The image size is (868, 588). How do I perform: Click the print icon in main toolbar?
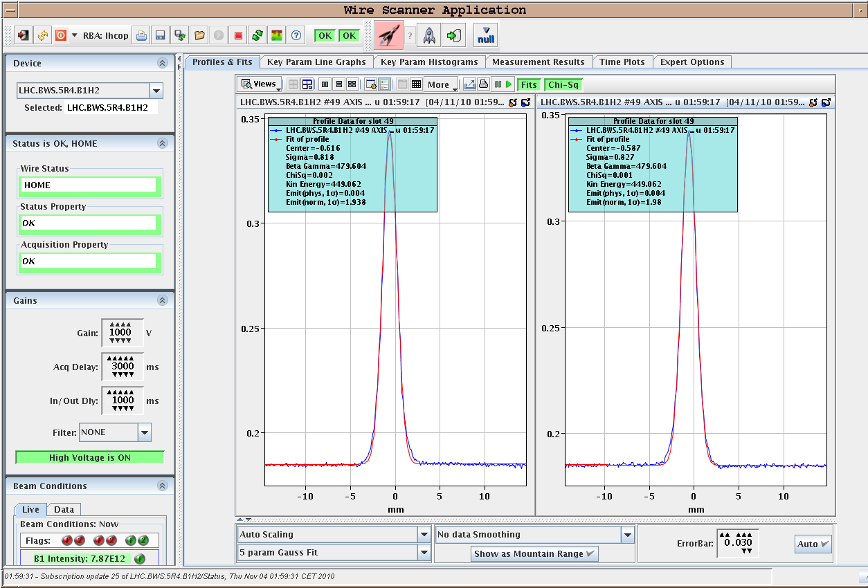[x=141, y=35]
